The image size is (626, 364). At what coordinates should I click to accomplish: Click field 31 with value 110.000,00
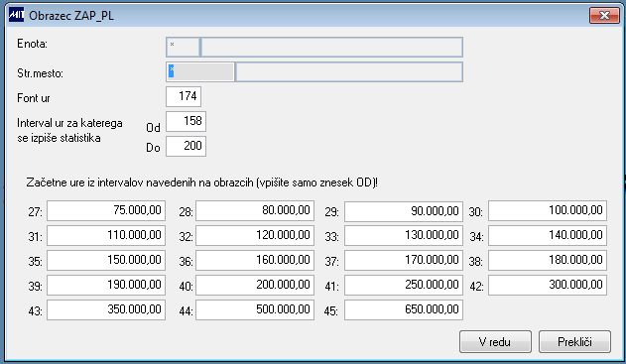pos(106,235)
